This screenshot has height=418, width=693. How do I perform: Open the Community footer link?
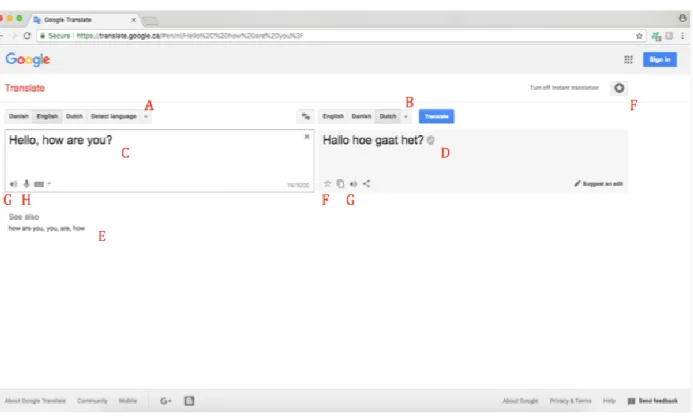[x=92, y=401]
